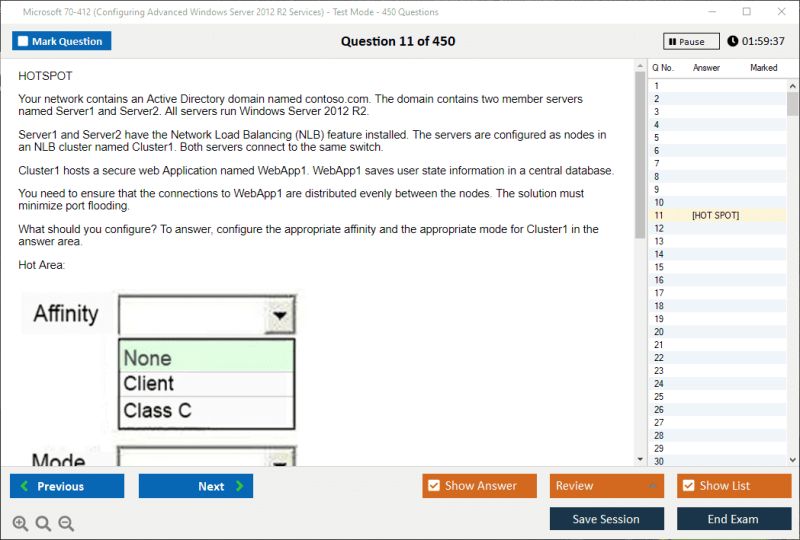
Task: Close the exam window
Action: pyautogui.click(x=781, y=11)
